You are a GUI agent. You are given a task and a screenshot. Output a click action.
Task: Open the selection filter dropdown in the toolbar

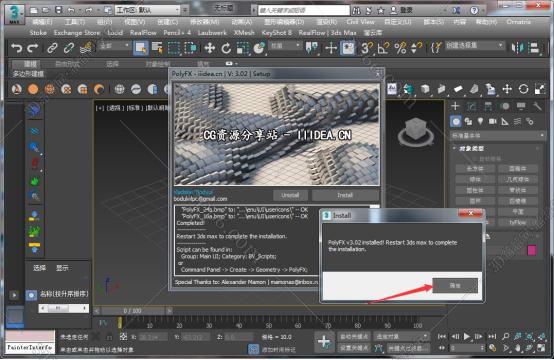(114, 46)
